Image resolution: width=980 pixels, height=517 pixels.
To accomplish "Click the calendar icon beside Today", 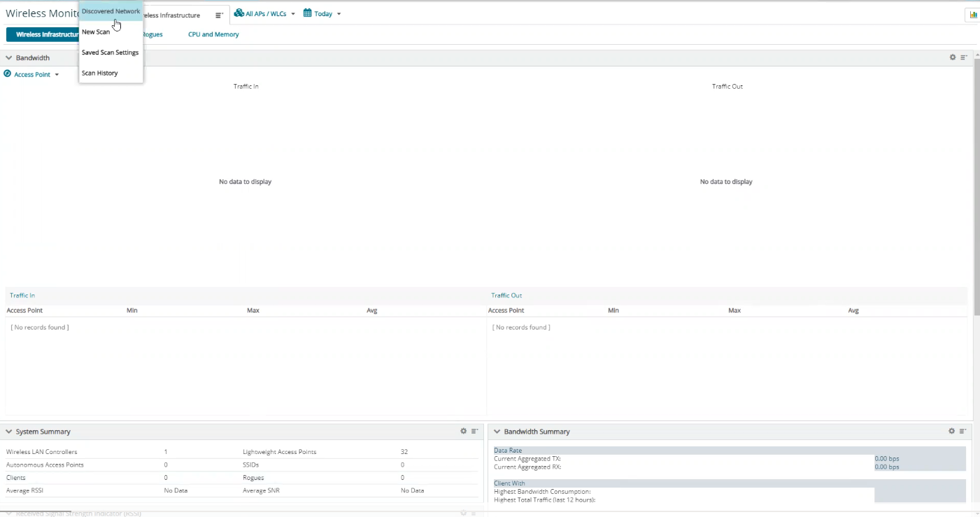I will coord(307,14).
